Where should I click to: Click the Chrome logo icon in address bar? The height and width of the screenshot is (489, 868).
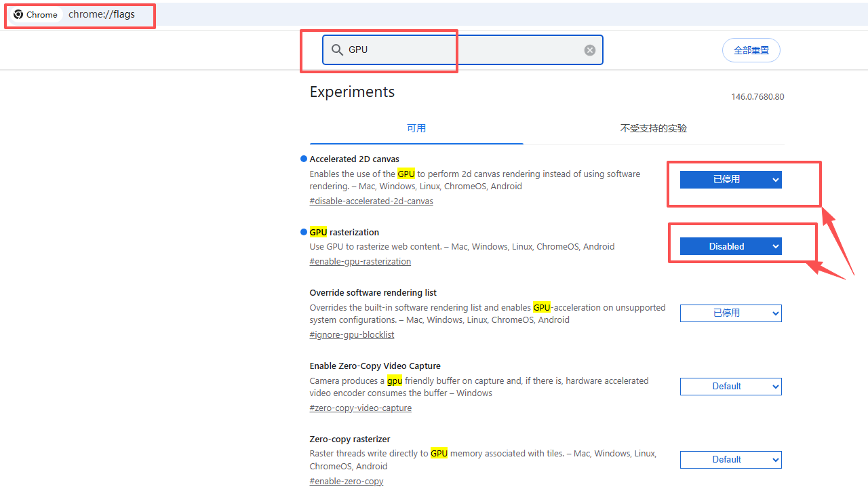click(18, 14)
